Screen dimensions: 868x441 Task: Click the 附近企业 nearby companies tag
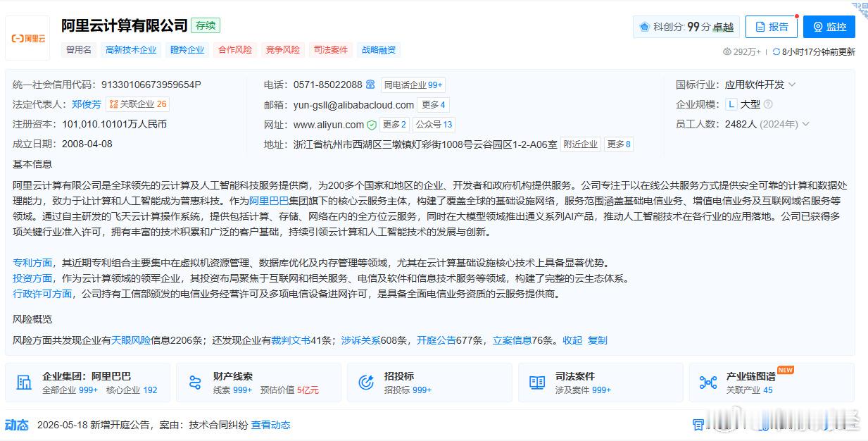[x=581, y=144]
